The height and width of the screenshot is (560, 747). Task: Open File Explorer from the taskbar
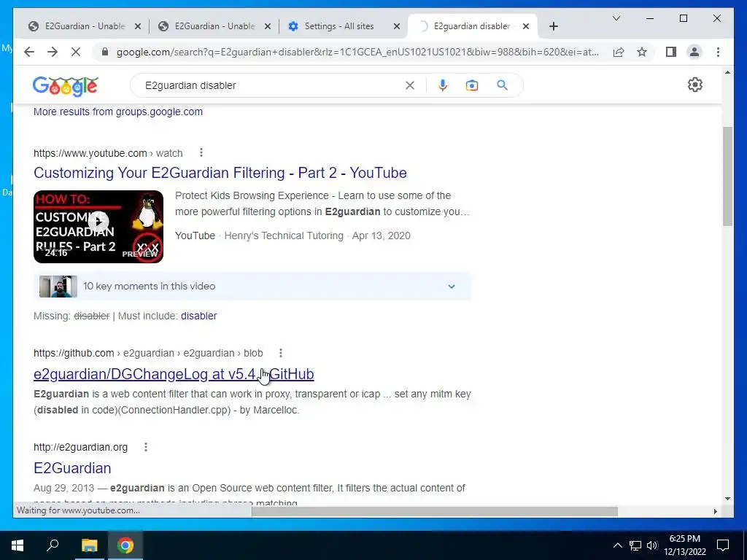click(89, 545)
